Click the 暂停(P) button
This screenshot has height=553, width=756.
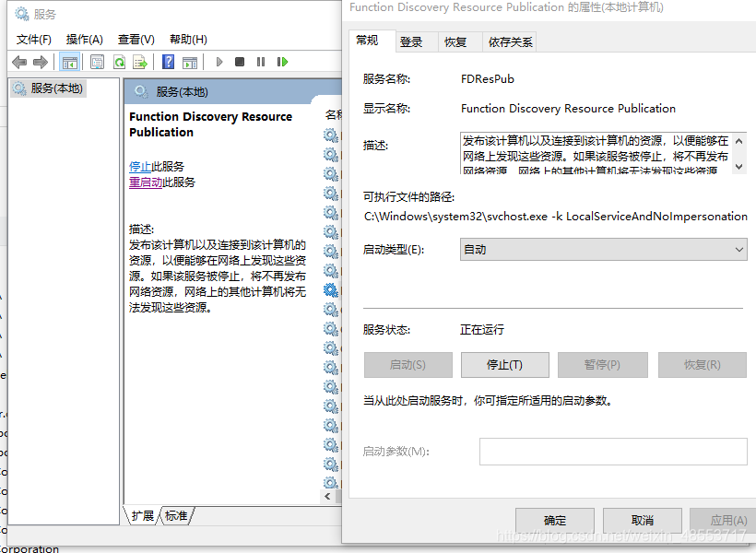[603, 364]
